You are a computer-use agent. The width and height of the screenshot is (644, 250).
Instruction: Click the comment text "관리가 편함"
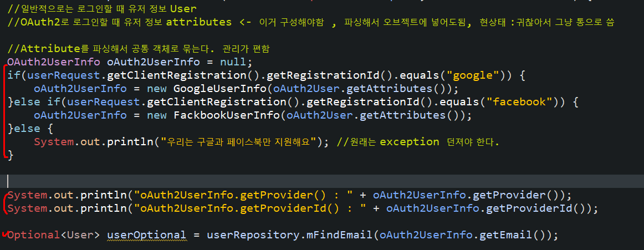click(246, 49)
